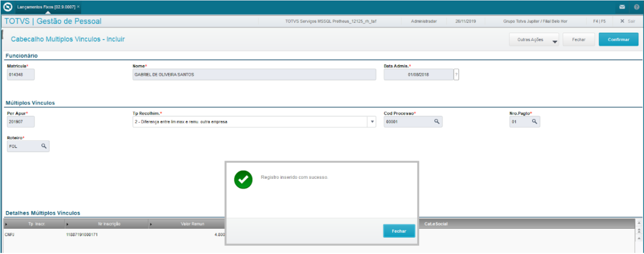Click the Múltiplos Vínculos section heading

[x=30, y=103]
